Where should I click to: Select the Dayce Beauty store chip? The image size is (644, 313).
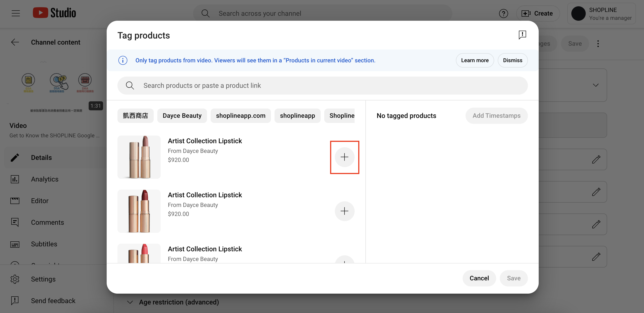(x=182, y=116)
